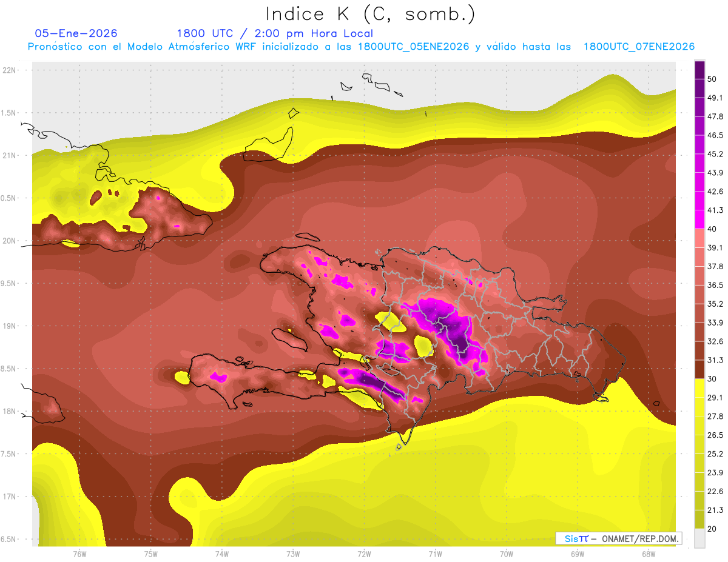Click legend value "31.3"
Screen dimensions: 728x562
tap(715, 360)
